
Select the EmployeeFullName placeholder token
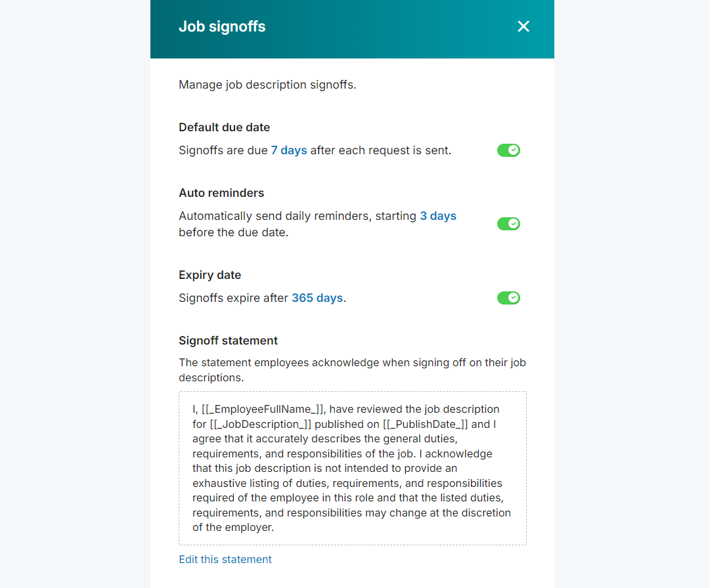pyautogui.click(x=263, y=409)
